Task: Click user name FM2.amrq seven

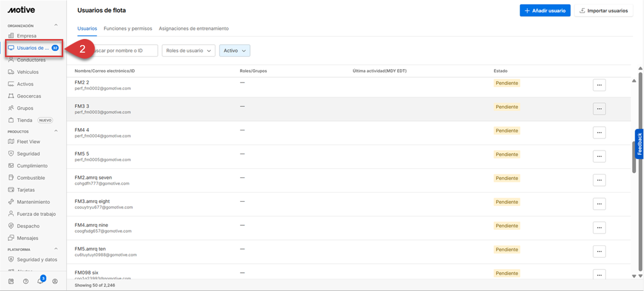Action: (x=93, y=177)
